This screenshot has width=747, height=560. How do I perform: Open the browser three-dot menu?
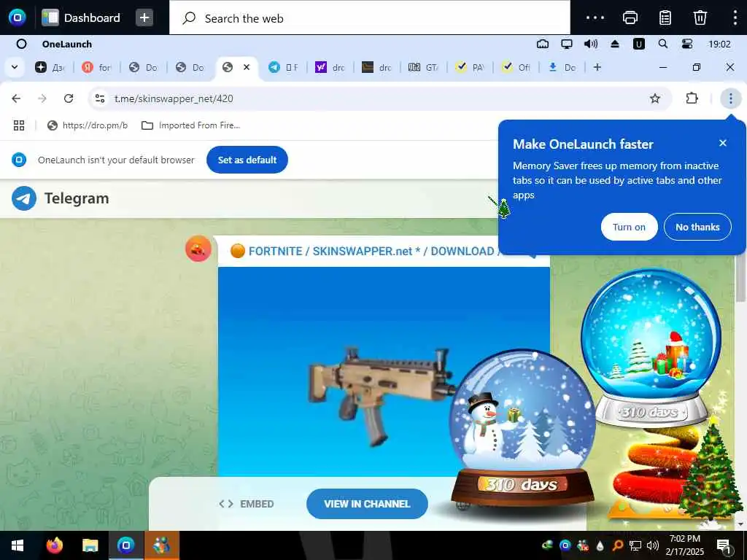tap(730, 98)
